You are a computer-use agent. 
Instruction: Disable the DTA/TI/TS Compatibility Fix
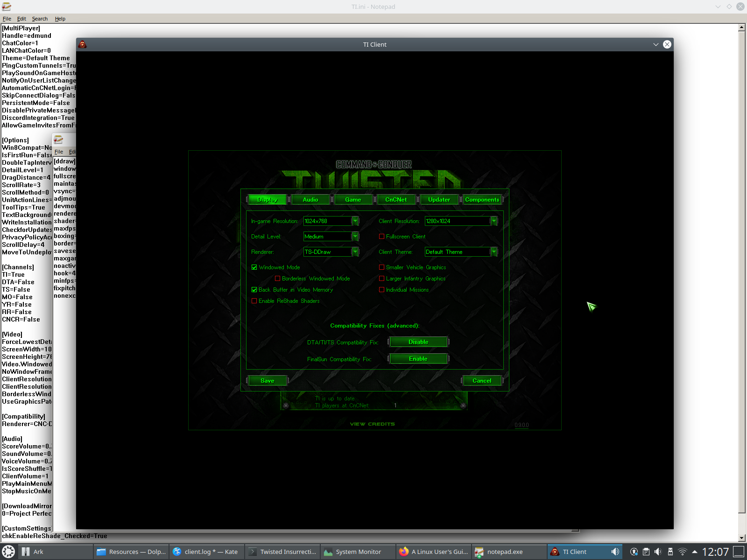coord(418,342)
